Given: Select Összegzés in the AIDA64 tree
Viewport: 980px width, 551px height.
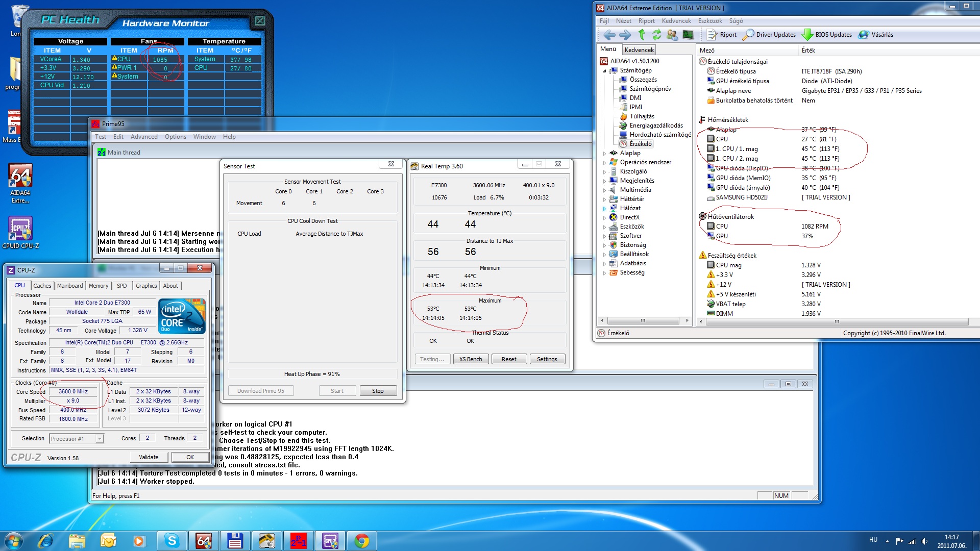Looking at the screenshot, I should pyautogui.click(x=643, y=80).
